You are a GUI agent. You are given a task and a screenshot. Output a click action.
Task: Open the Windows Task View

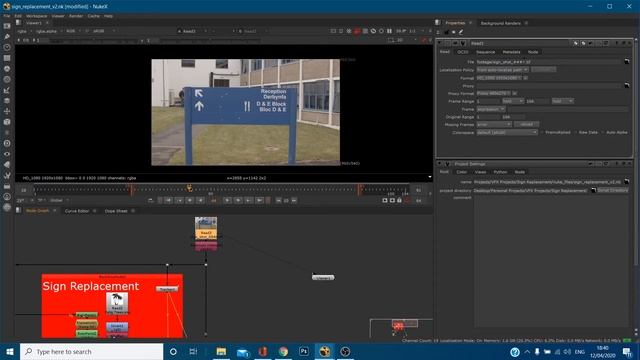(193, 351)
